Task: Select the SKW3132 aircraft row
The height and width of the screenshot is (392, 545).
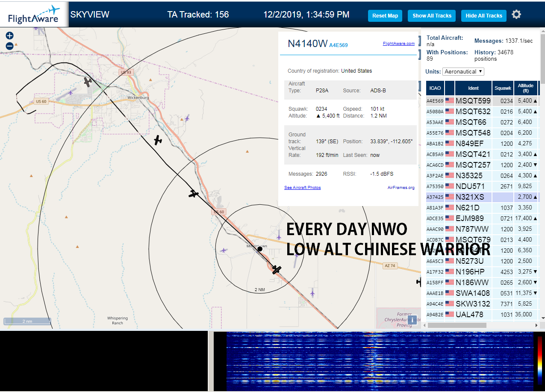Action: point(482,304)
